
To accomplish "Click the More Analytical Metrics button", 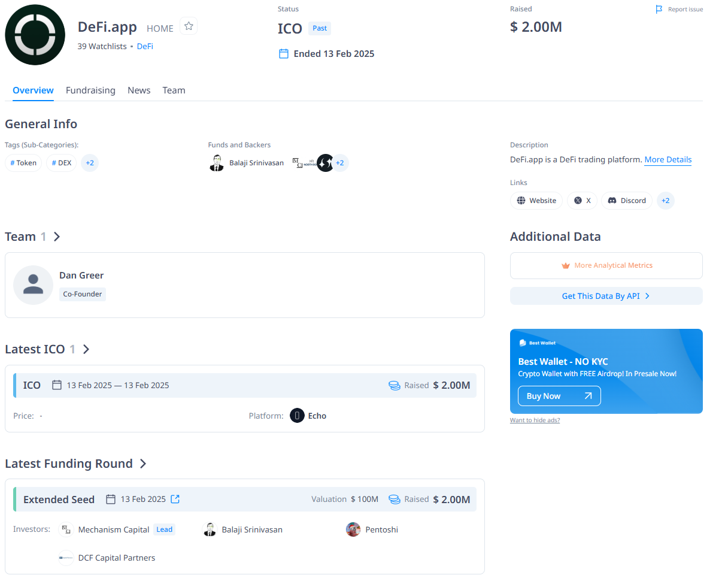I will coord(606,265).
